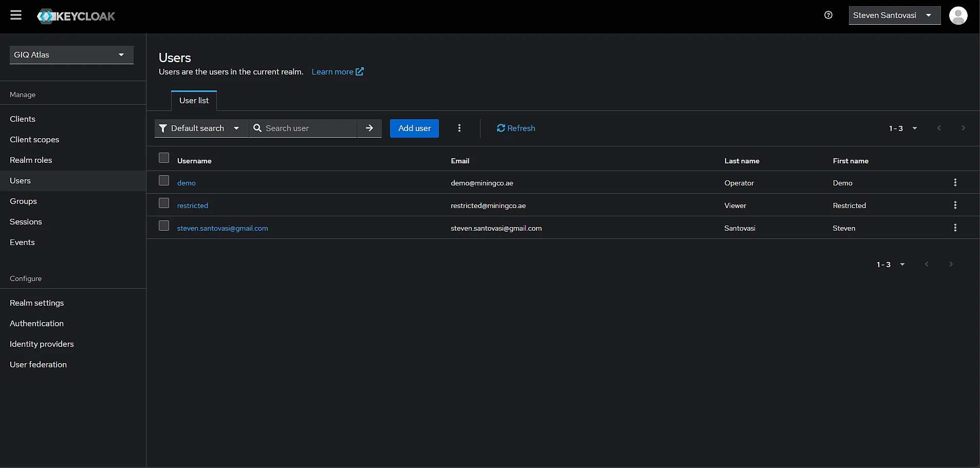Image resolution: width=980 pixels, height=468 pixels.
Task: Click top next page arrow
Action: [x=963, y=128]
